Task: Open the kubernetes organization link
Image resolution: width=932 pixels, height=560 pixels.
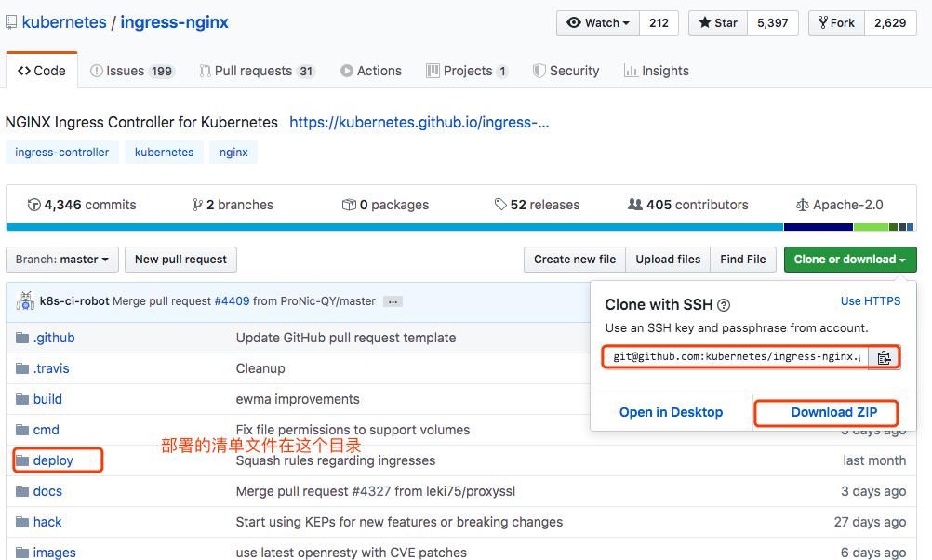Action: point(64,22)
